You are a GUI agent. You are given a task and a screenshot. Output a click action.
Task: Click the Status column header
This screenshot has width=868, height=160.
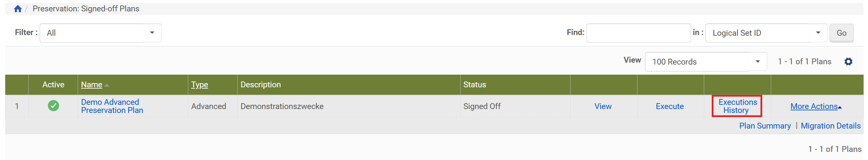point(474,85)
